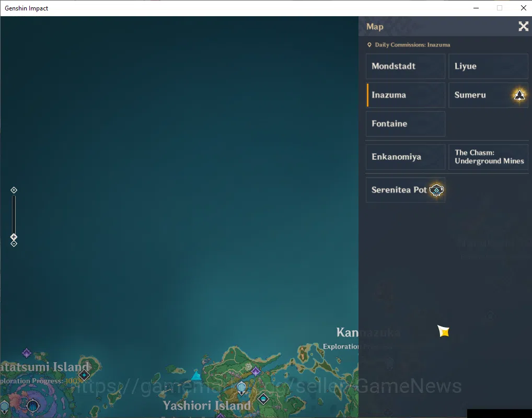
Task: Click the teapot icon on Serenitea Pot
Action: [x=436, y=190]
